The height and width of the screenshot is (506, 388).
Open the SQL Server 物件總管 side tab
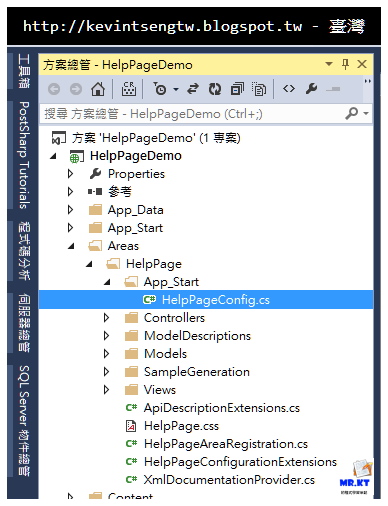click(x=24, y=421)
